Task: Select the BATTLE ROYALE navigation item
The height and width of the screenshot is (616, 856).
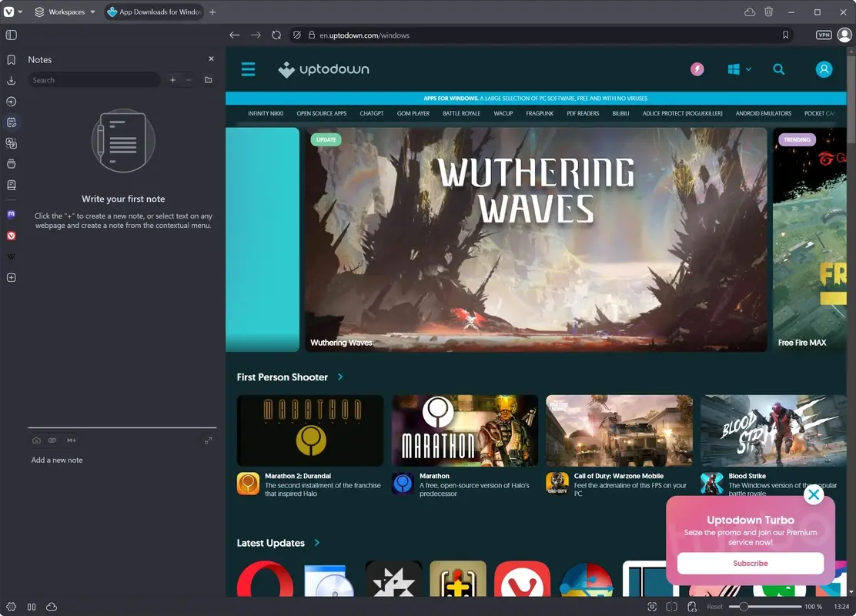Action: coord(461,113)
